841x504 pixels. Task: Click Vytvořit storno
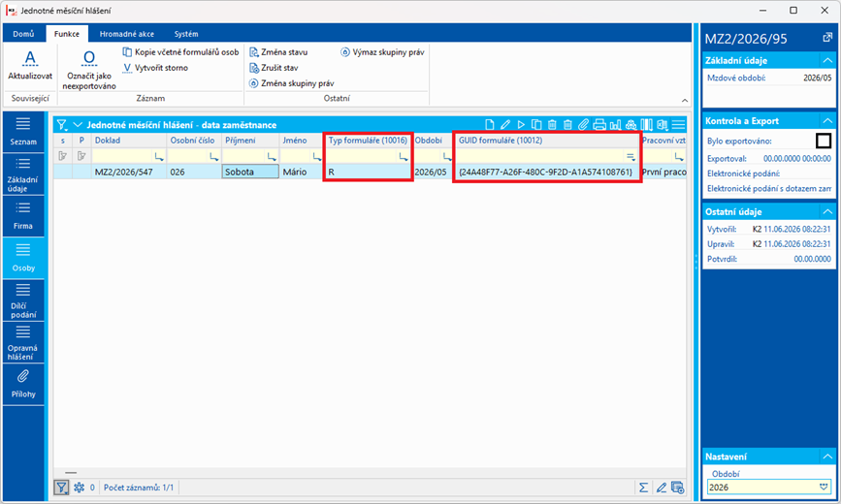click(155, 68)
